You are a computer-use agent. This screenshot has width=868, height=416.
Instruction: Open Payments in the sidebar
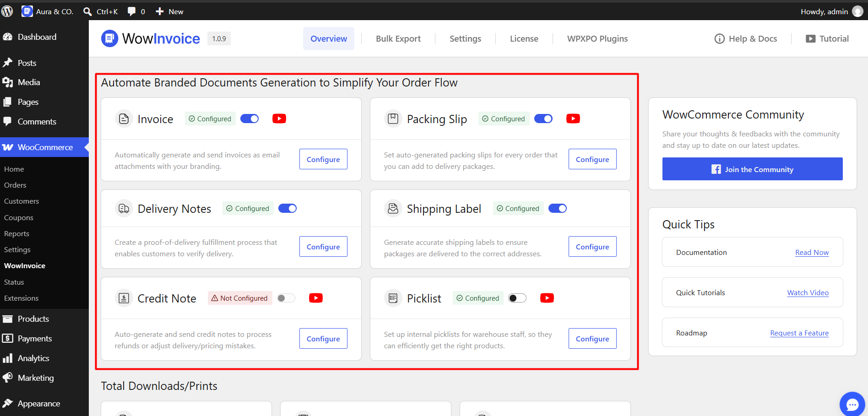[x=44, y=339]
